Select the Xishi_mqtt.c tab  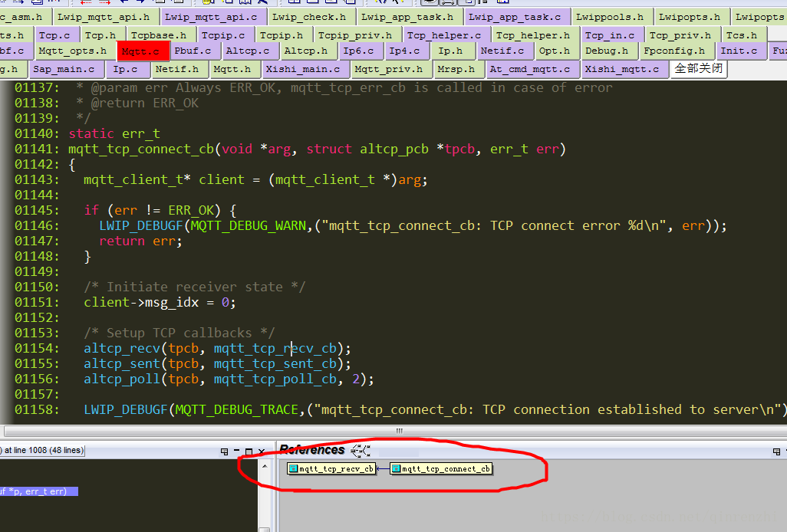click(x=624, y=69)
